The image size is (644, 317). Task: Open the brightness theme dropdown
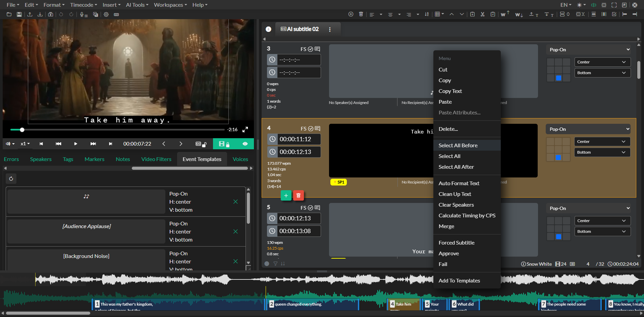click(x=581, y=5)
